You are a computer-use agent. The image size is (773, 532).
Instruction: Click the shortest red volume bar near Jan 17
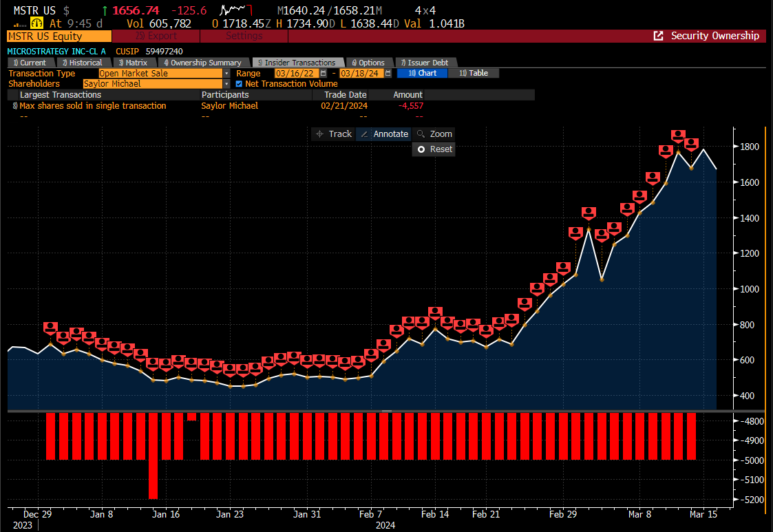pyautogui.click(x=192, y=416)
